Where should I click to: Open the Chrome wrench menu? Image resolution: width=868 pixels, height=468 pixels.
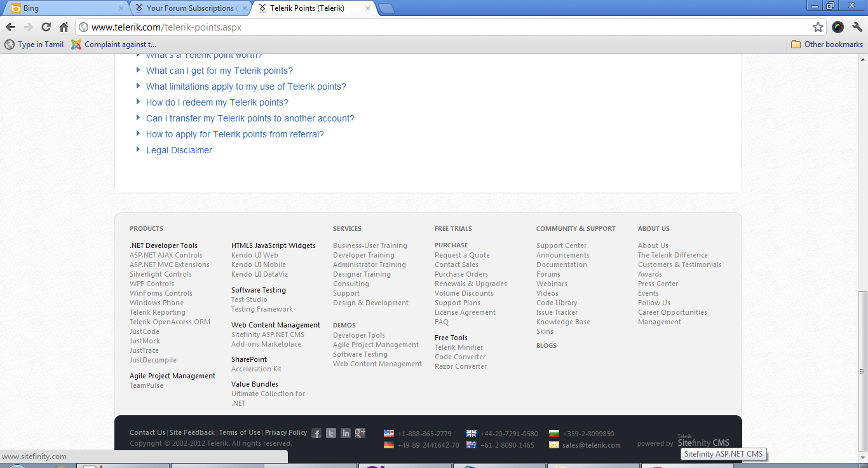coord(857,27)
